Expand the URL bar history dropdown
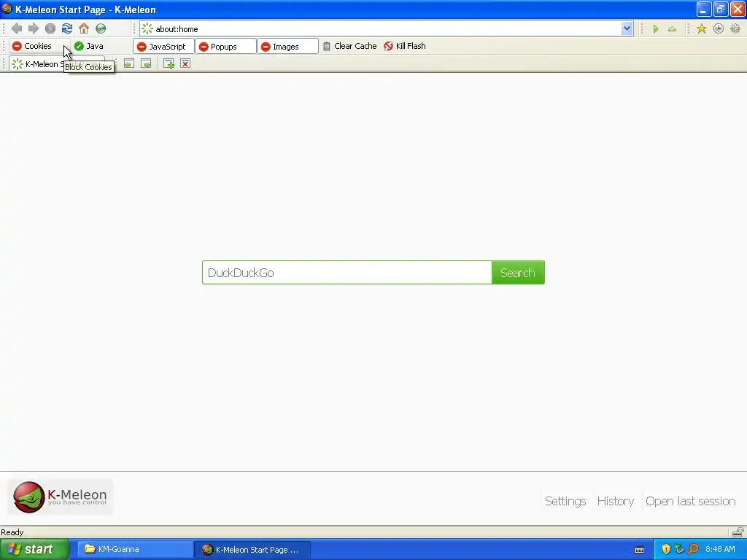The image size is (747, 560). click(627, 28)
